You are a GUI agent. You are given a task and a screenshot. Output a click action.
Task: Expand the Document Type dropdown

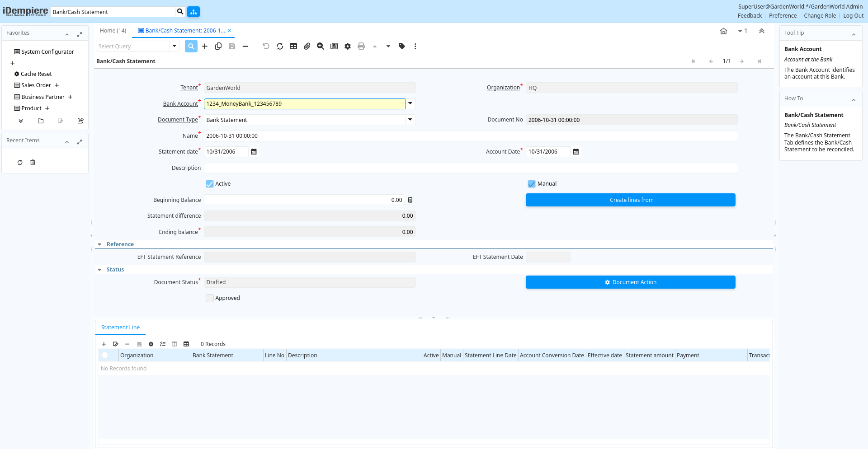click(410, 120)
